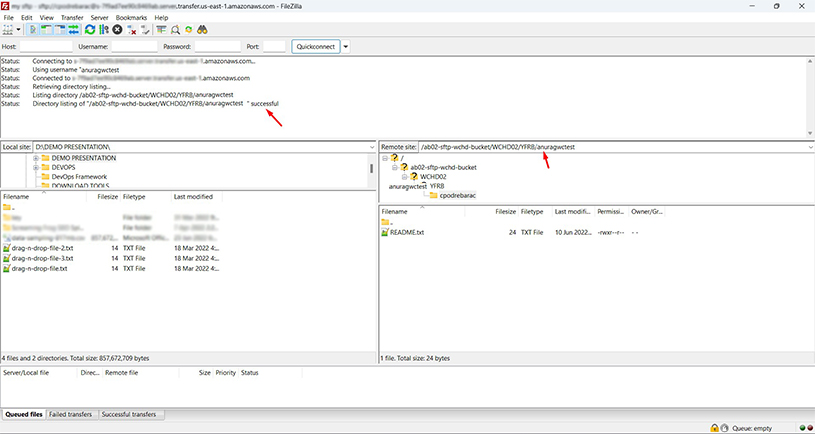Toggle remote directory tree display
This screenshot has height=434, width=815.
60,30
